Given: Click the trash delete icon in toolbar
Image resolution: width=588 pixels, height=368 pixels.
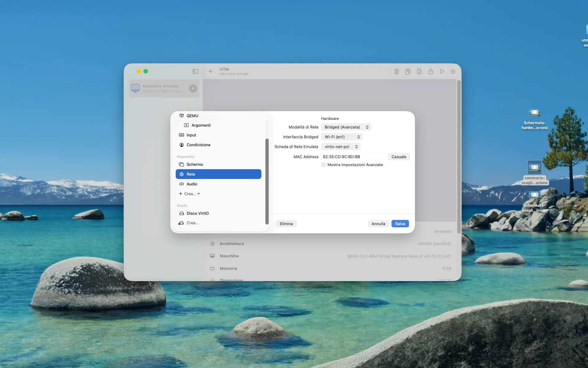Looking at the screenshot, I should pyautogui.click(x=396, y=72).
